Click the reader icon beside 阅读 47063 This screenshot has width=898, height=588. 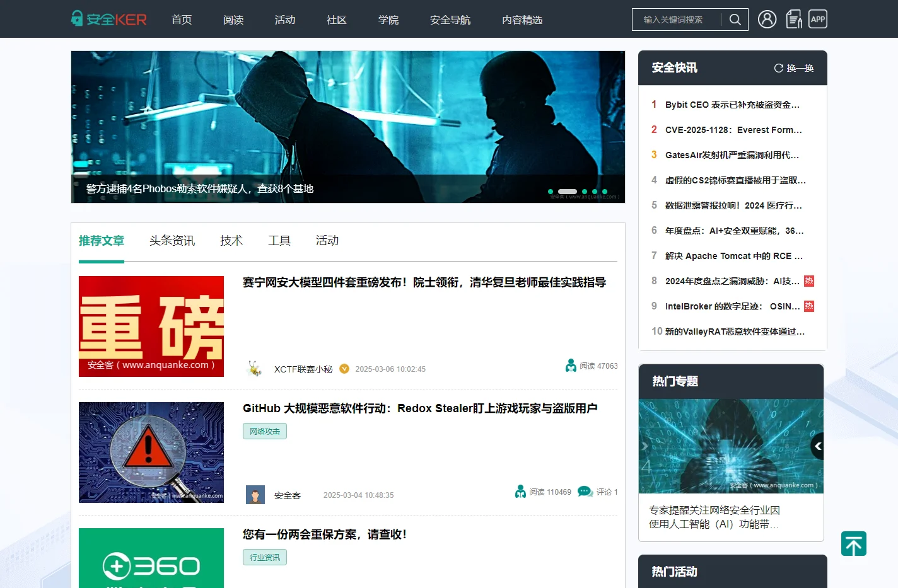[571, 366]
